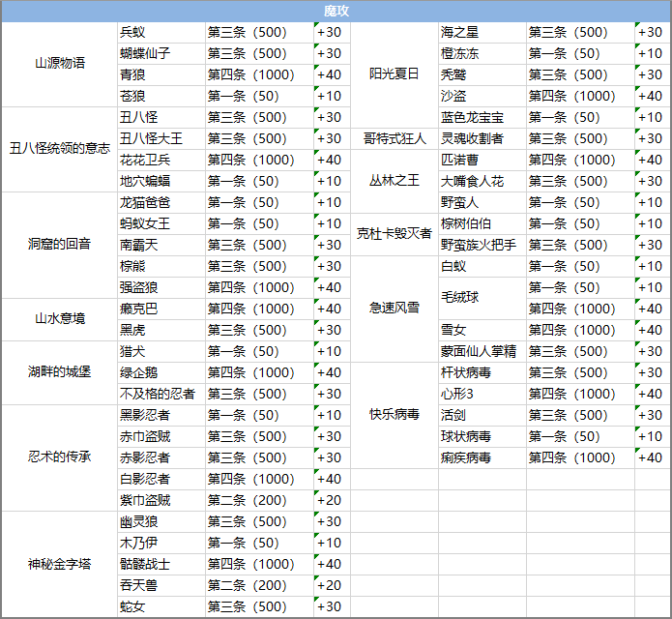Select the 丑八怪统领的意志 group cell
The height and width of the screenshot is (619, 672).
click(59, 149)
